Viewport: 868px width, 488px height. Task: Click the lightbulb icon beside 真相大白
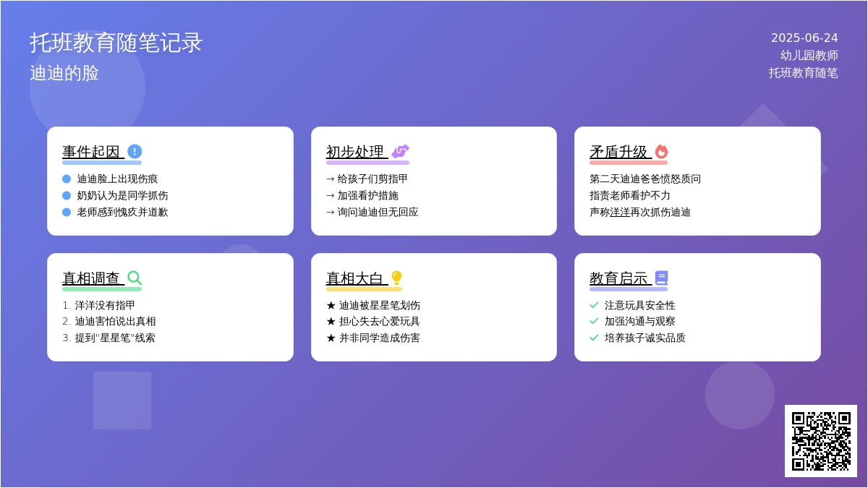coord(396,278)
